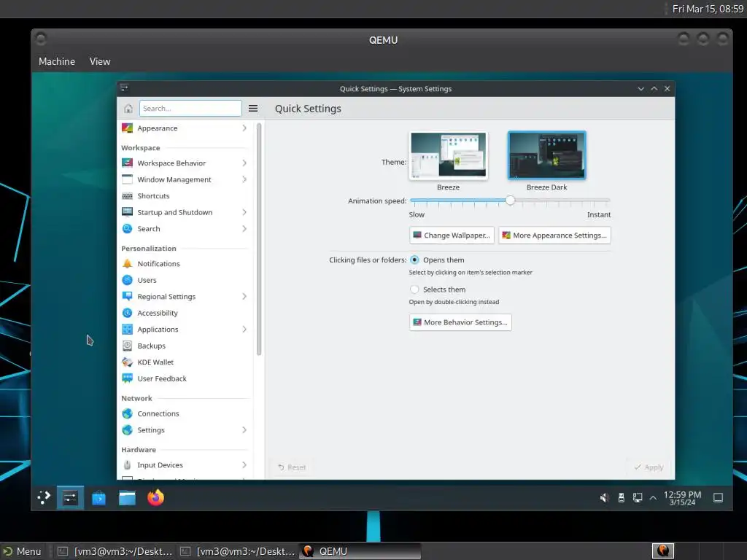Click the Notifications bell icon
This screenshot has height=560, width=747.
pyautogui.click(x=127, y=264)
